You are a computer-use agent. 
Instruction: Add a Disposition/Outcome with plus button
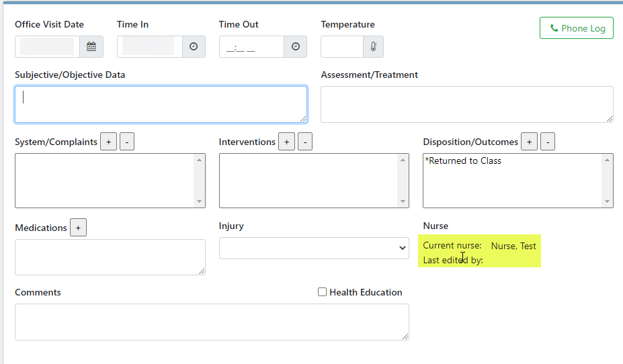pyautogui.click(x=529, y=142)
